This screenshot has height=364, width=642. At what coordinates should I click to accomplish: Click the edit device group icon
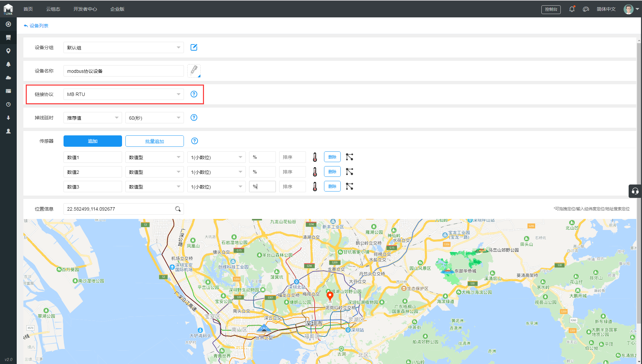(x=194, y=47)
